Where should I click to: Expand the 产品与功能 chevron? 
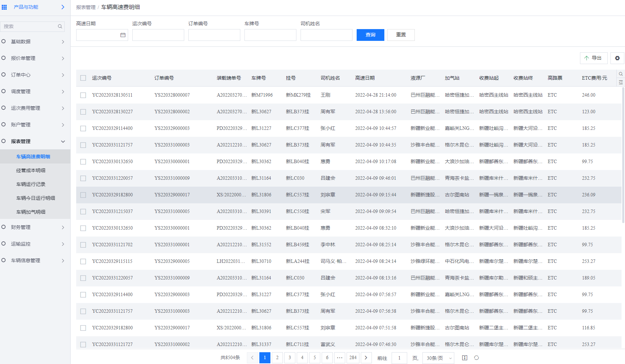point(63,7)
